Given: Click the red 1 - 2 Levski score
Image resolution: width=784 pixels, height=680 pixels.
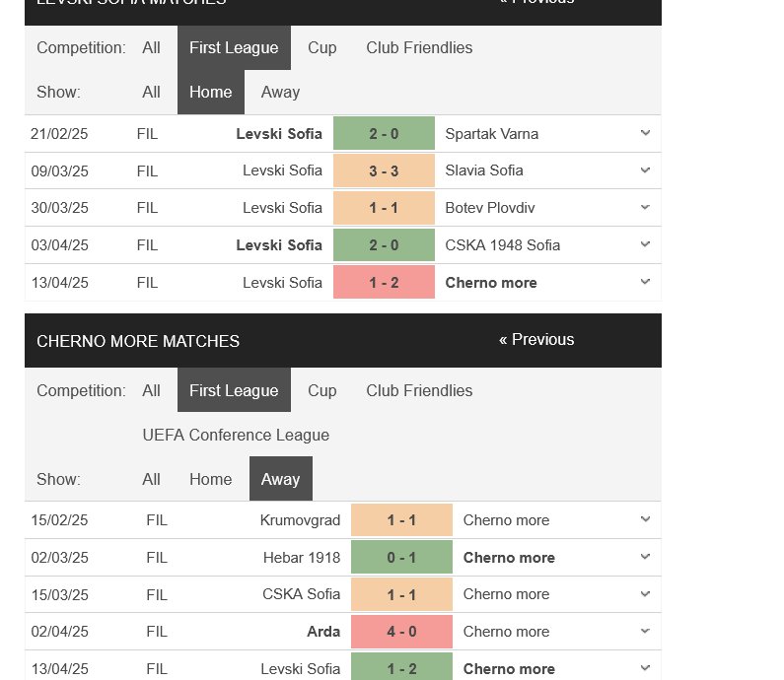Looking at the screenshot, I should (x=384, y=282).
